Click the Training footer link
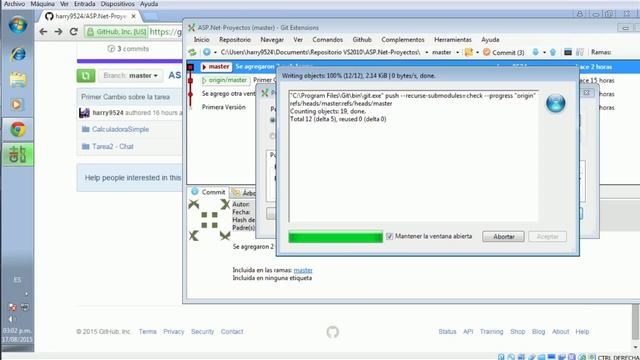Image resolution: width=640 pixels, height=360 pixels. pyautogui.click(x=491, y=332)
